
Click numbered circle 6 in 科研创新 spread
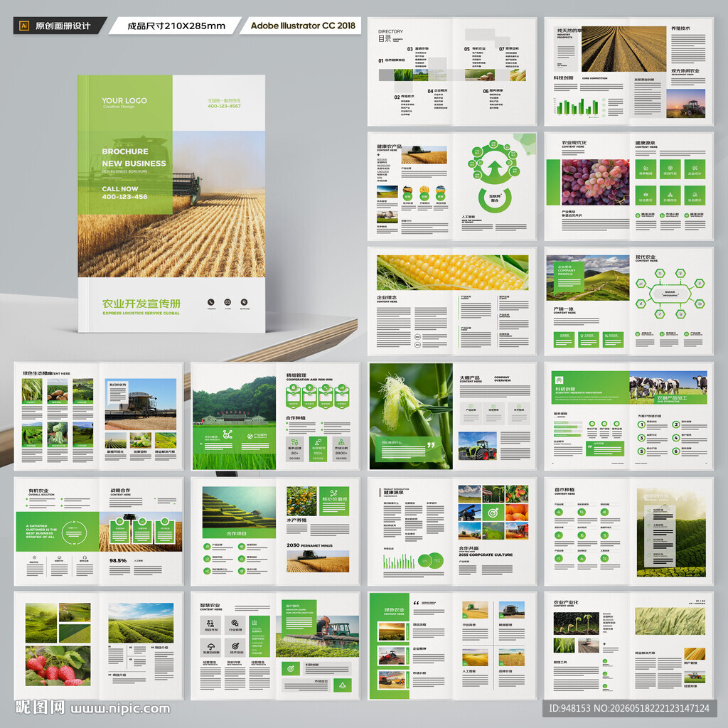676,451
